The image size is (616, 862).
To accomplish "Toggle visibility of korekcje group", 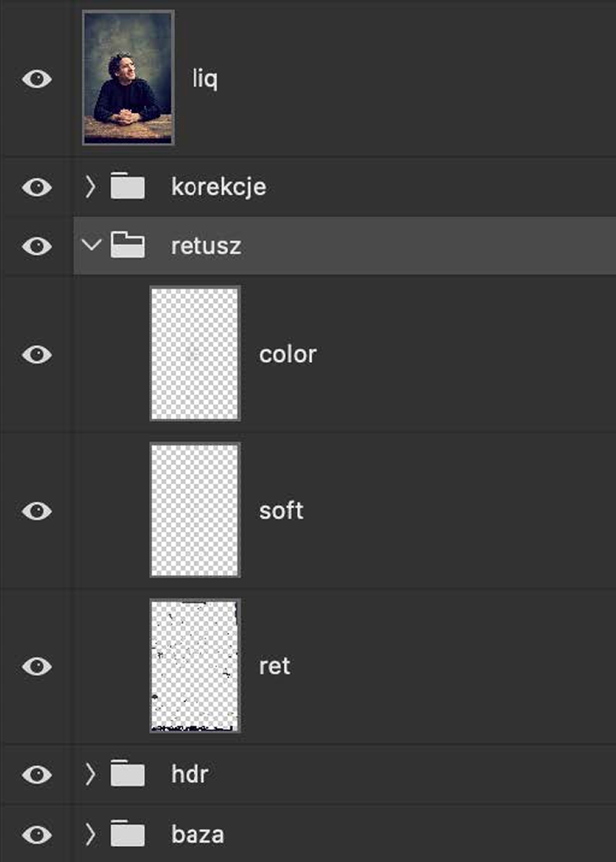I will (x=36, y=186).
